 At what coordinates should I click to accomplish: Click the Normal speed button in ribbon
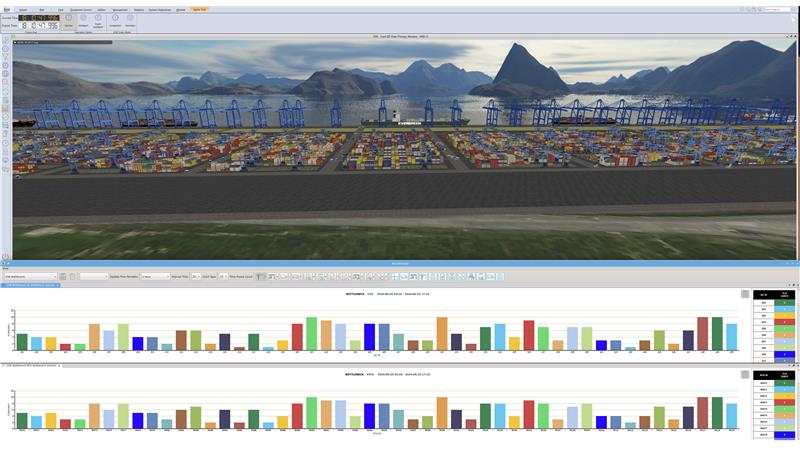coord(68,20)
